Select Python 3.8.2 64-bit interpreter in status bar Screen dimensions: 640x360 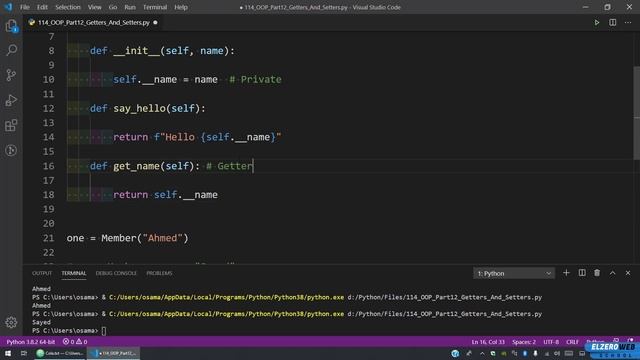31,342
